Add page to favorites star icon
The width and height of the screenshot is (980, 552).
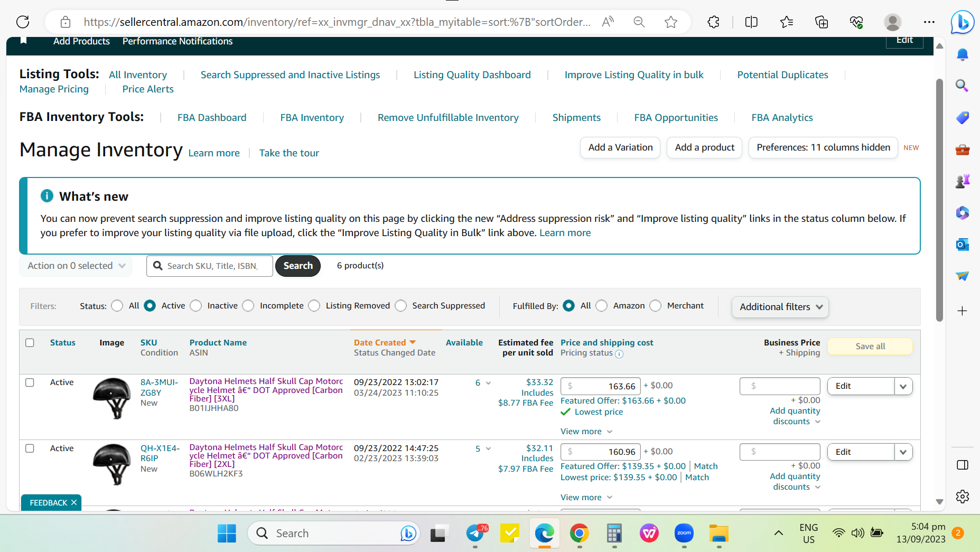tap(671, 22)
